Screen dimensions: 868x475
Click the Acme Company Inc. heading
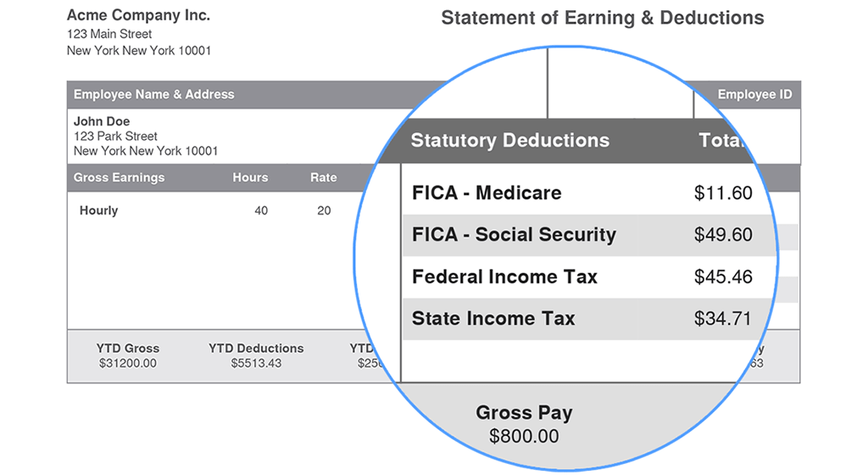[138, 15]
